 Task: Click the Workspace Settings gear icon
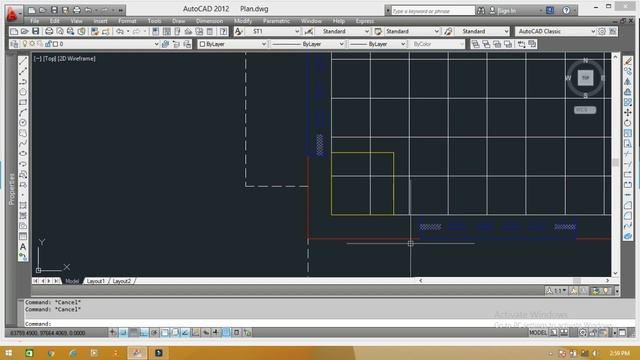602,31
